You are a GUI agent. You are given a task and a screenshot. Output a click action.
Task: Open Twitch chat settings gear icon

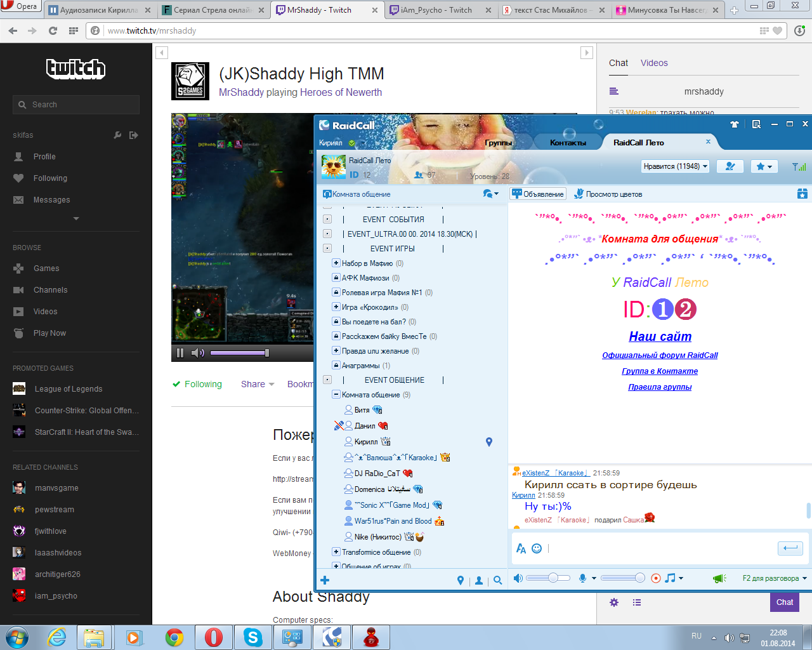[x=614, y=602]
